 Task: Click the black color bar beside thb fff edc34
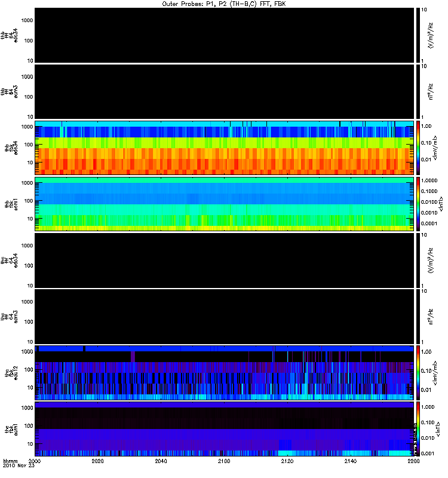[x=418, y=35]
